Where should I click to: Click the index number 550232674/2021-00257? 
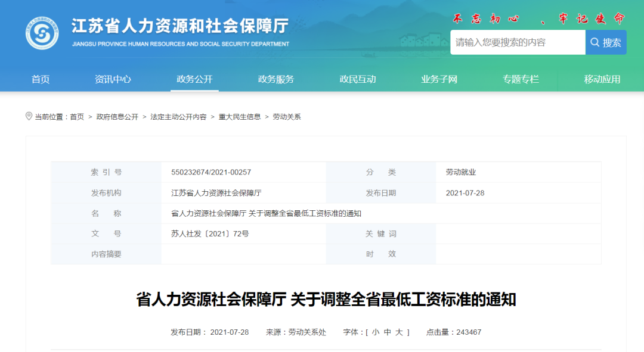tap(211, 172)
